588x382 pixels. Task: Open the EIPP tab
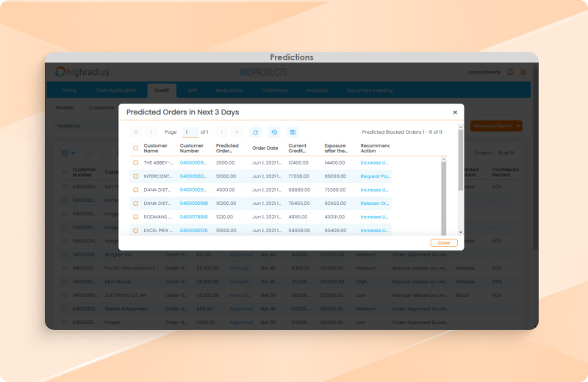193,90
